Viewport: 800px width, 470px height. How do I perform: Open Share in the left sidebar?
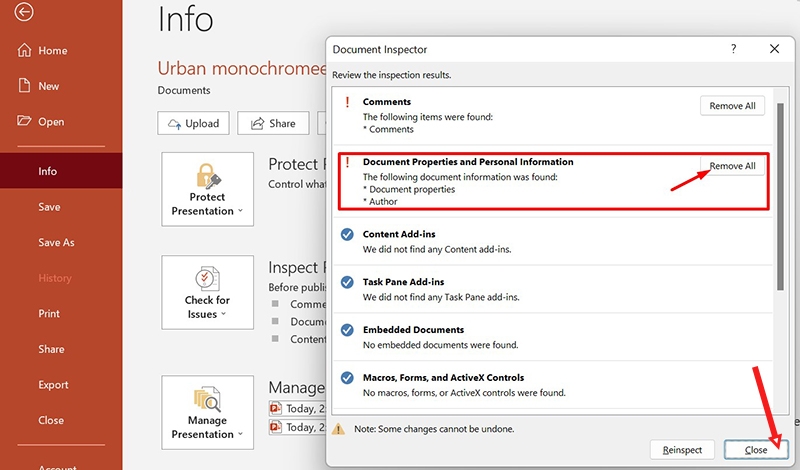51,349
